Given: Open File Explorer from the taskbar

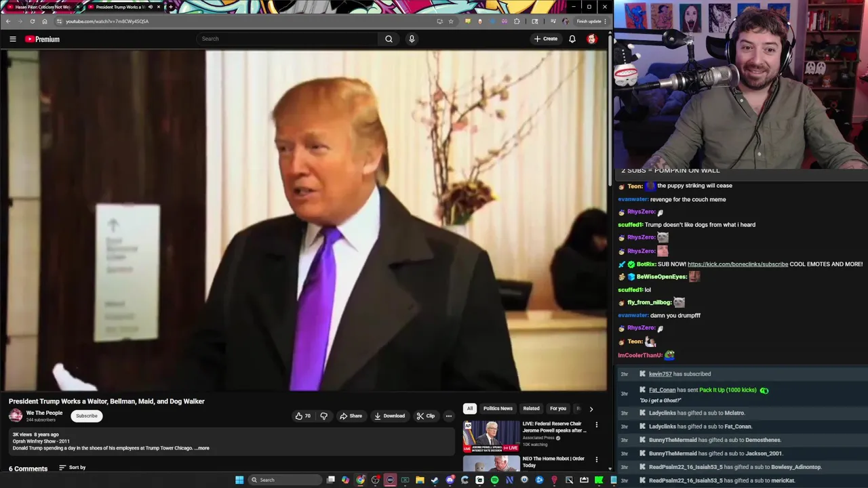Looking at the screenshot, I should point(420,480).
